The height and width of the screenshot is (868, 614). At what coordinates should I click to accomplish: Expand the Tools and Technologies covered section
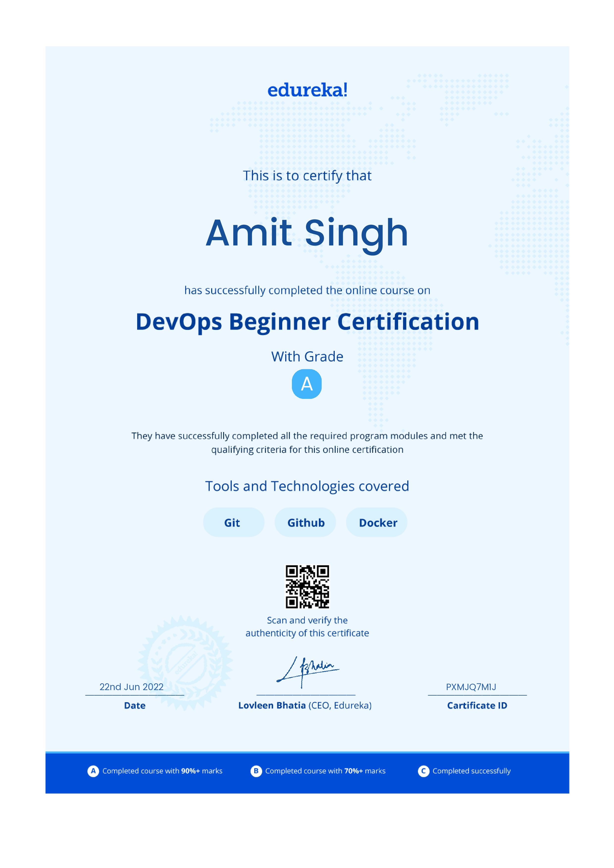[x=307, y=486]
